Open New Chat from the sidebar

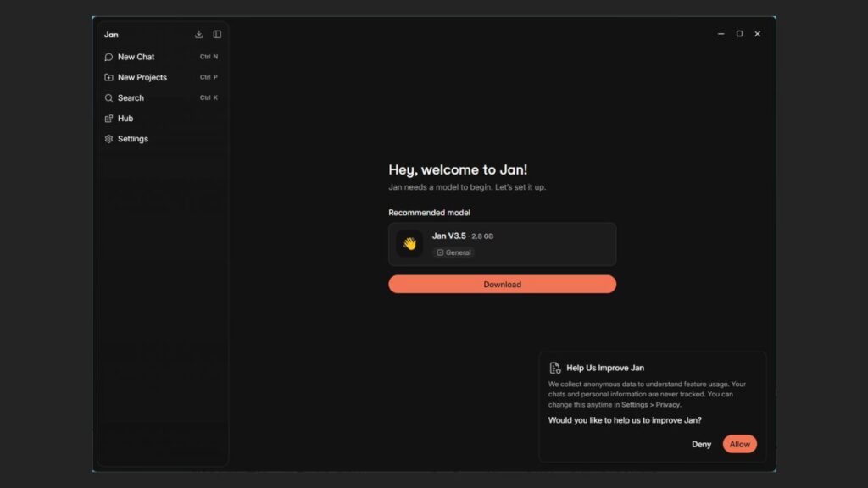(x=162, y=57)
